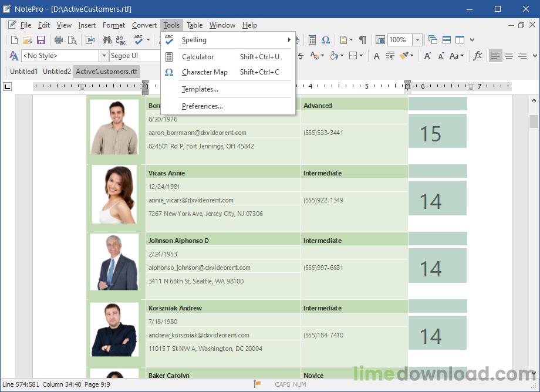Open the page layout icon's dropdown arrow
The width and height of the screenshot is (540, 392).
pyautogui.click(x=351, y=40)
